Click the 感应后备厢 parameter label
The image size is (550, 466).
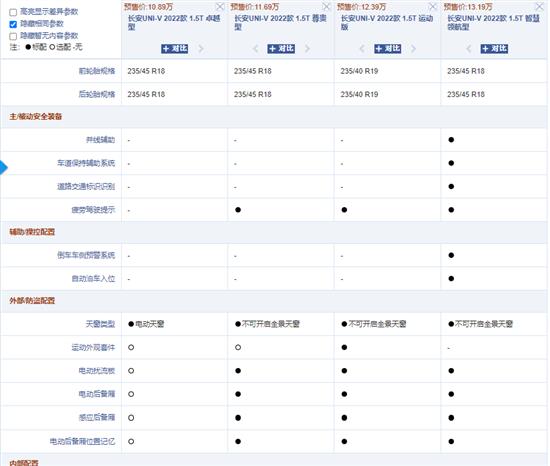click(97, 418)
